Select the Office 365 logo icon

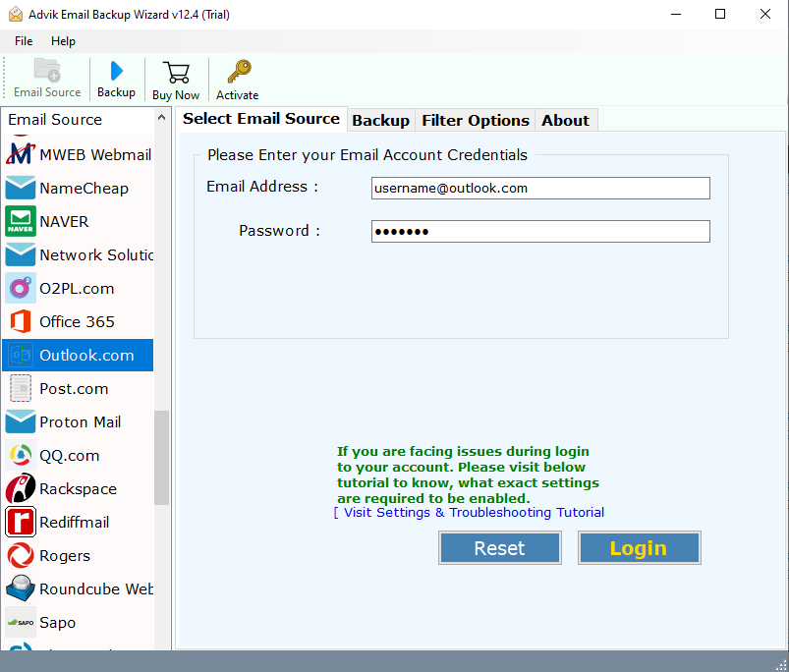20,321
